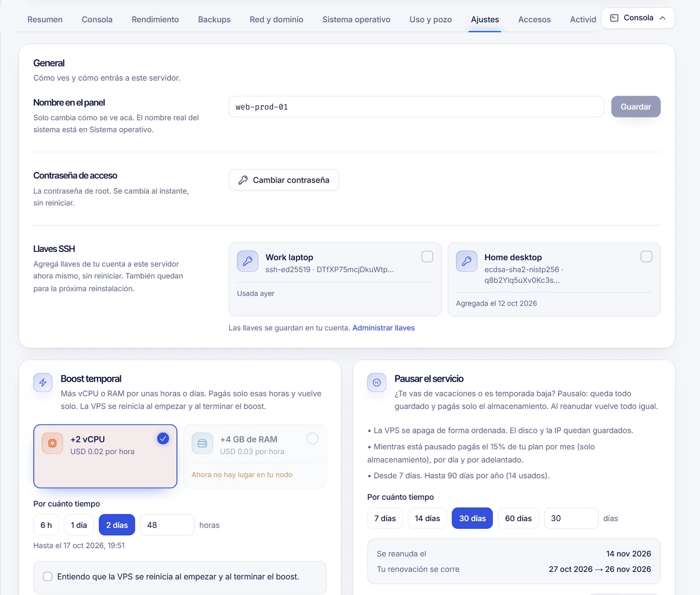Open the Accesos tab

[x=535, y=20]
